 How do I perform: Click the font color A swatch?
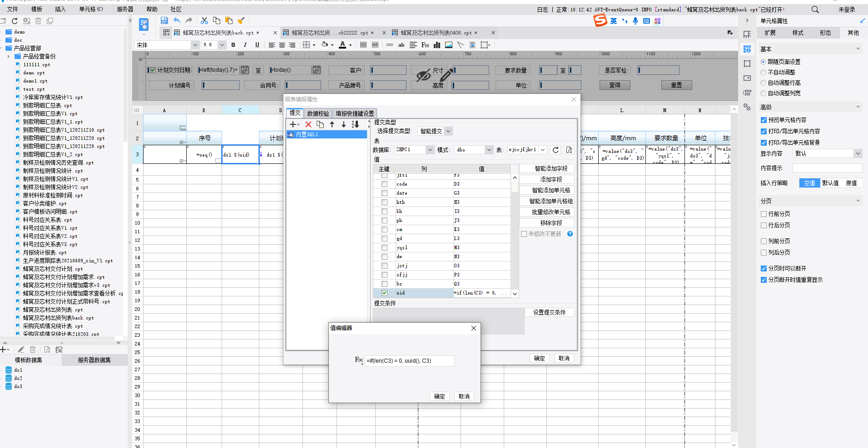point(342,45)
